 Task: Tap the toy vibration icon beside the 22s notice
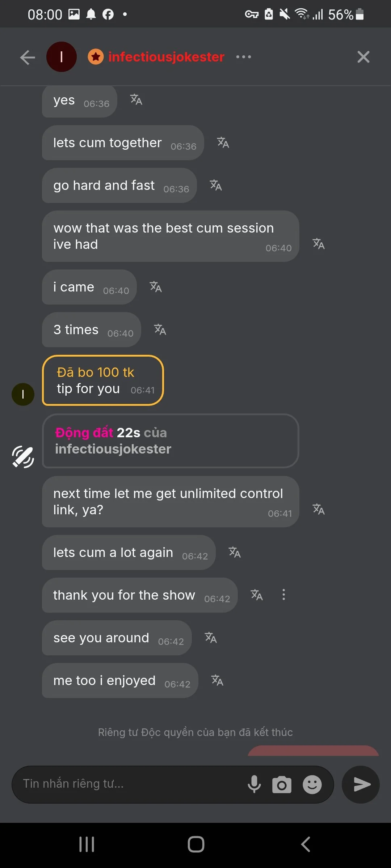coord(23,457)
